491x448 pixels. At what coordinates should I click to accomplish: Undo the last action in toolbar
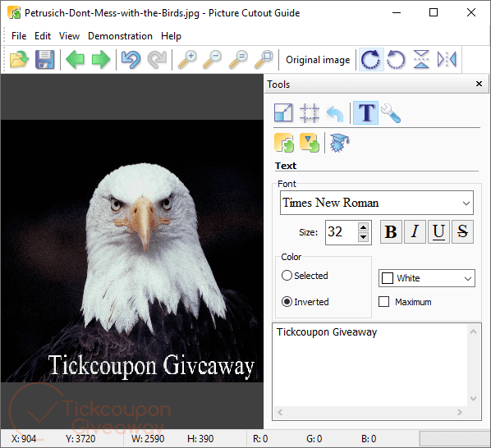(x=131, y=59)
